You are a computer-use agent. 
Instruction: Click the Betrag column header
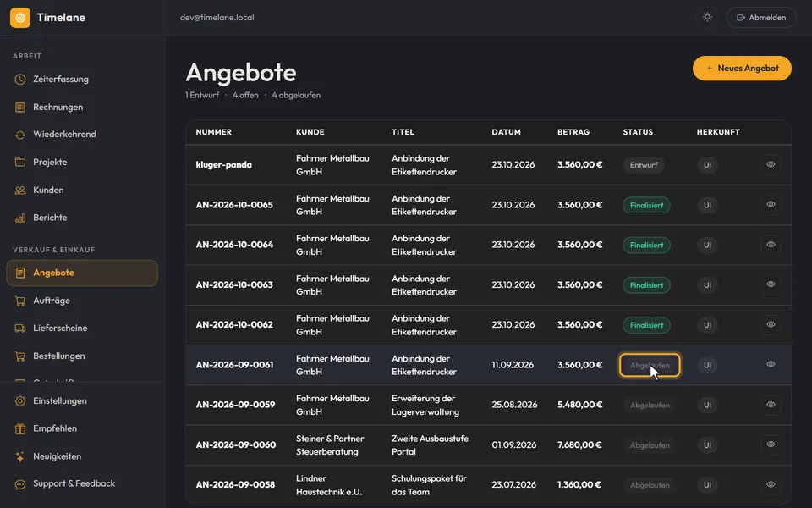point(573,132)
